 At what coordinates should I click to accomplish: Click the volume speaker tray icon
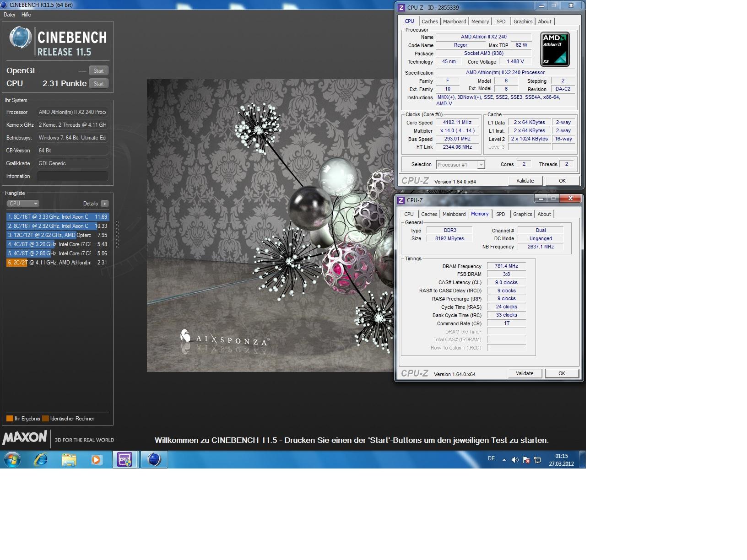click(x=515, y=460)
